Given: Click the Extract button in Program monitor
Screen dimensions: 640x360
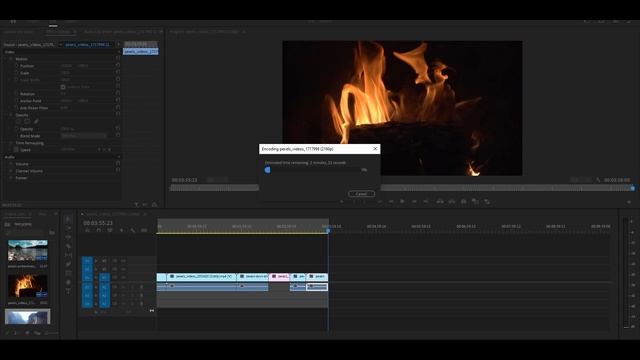Looking at the screenshot, I should 452,202.
